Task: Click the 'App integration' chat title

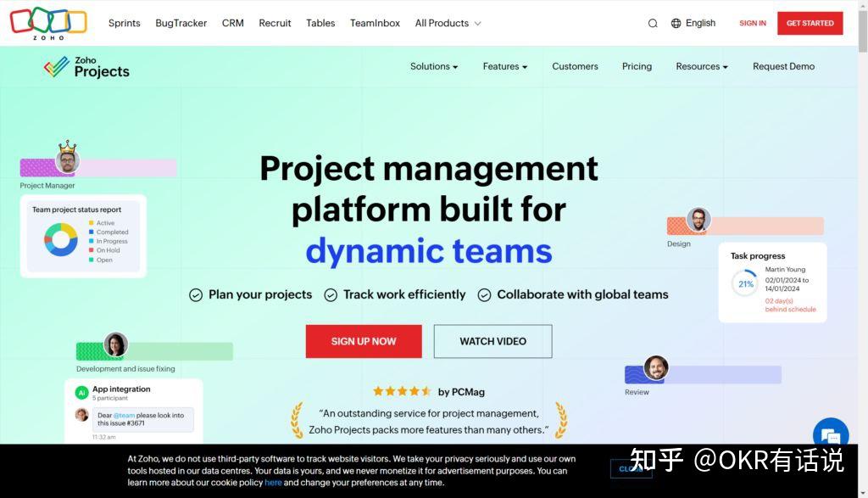Action: 121,389
